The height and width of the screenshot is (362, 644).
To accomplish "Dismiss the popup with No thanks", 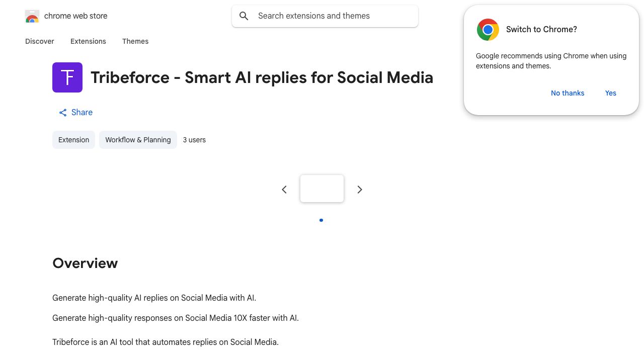I will [x=568, y=93].
